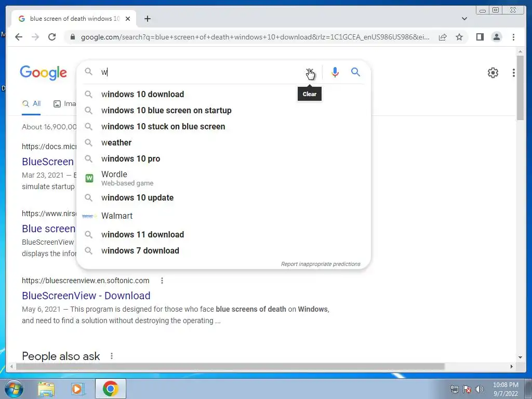Switch to the Images results tab

click(x=65, y=104)
